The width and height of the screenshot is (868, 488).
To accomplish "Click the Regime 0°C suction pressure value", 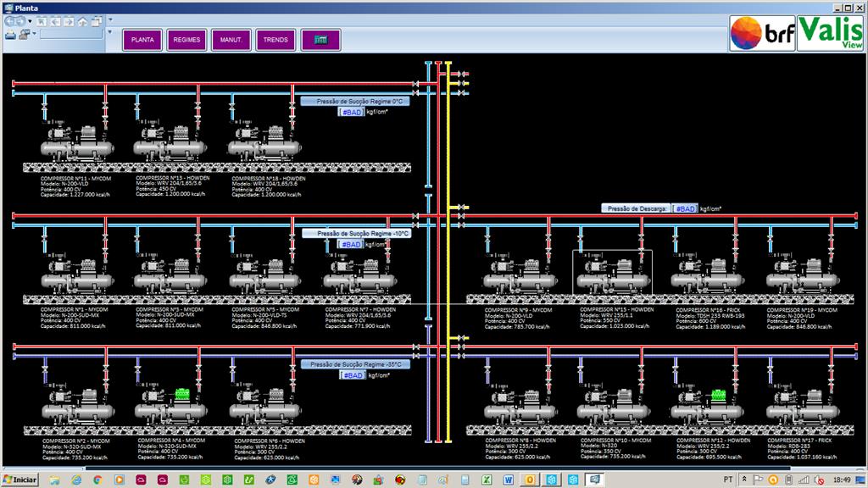I will [352, 113].
